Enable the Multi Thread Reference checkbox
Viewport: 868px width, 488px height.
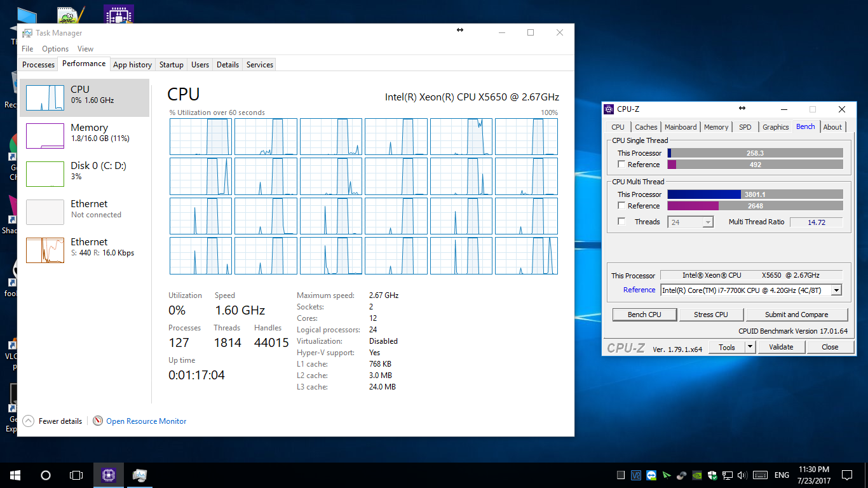pos(621,206)
